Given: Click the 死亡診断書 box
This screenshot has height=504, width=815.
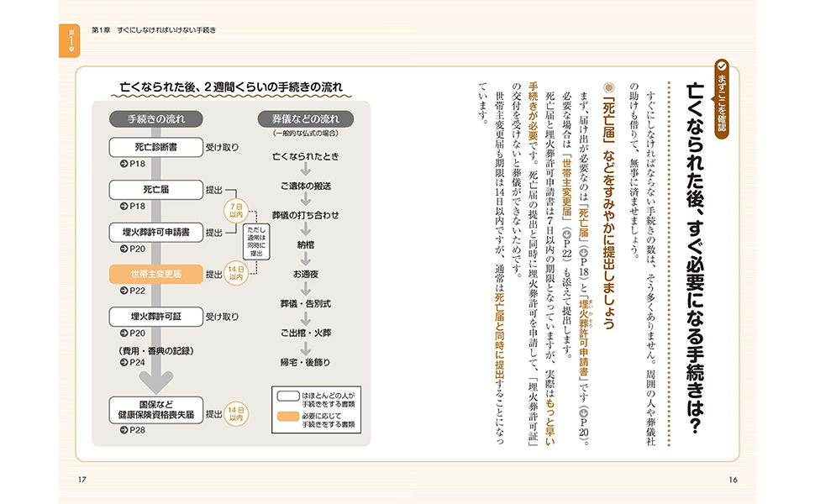Looking at the screenshot, I should [156, 147].
